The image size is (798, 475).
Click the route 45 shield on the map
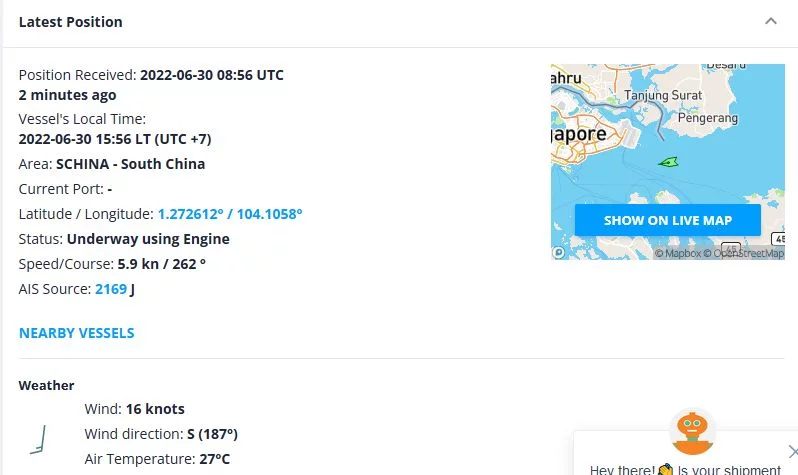[732, 247]
